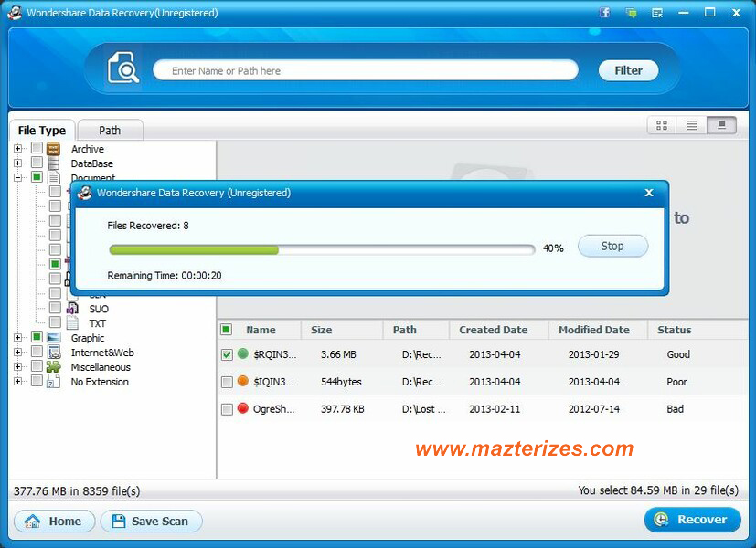Stop the recovery process
The height and width of the screenshot is (548, 756).
point(612,246)
